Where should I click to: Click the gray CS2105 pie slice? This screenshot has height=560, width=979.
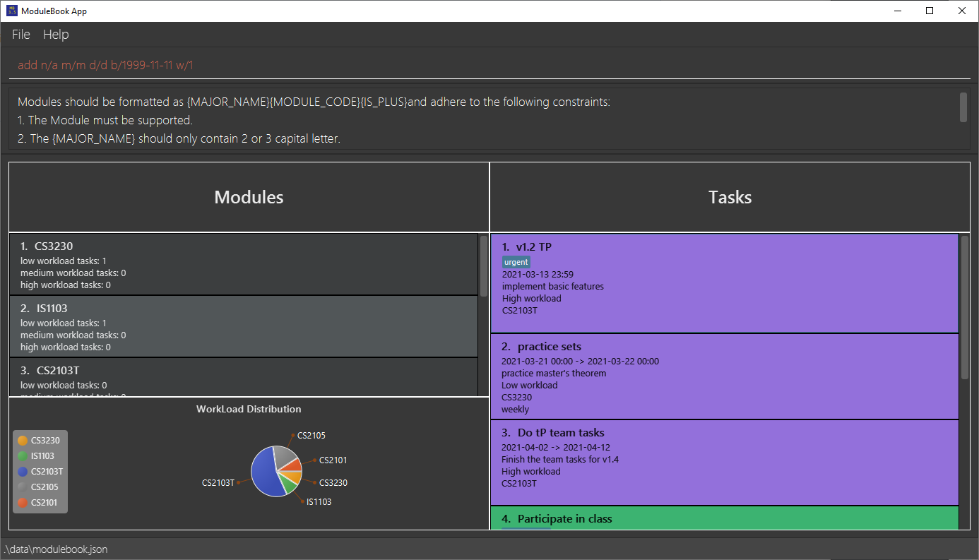[x=284, y=458]
